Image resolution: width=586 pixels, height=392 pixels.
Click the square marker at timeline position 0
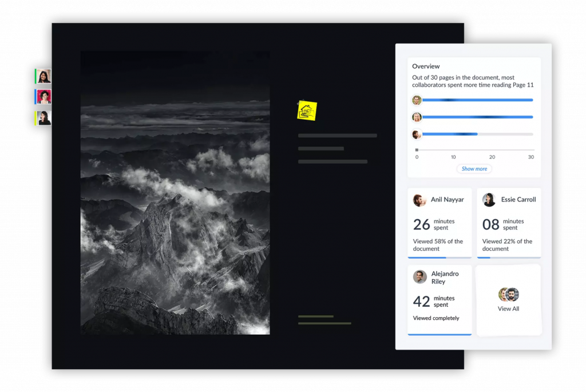(x=417, y=150)
